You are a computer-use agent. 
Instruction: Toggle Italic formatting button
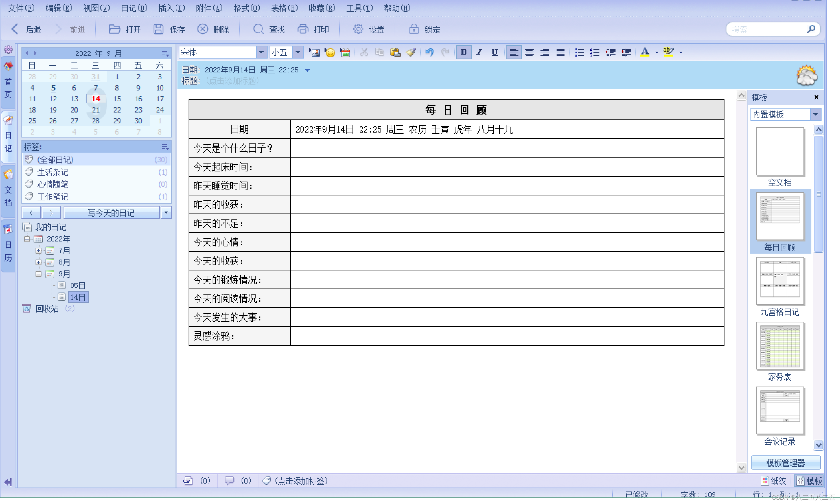pyautogui.click(x=479, y=52)
